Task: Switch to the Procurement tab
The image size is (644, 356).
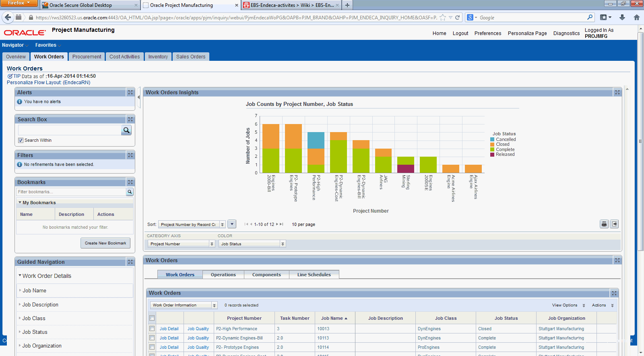Action: [87, 57]
